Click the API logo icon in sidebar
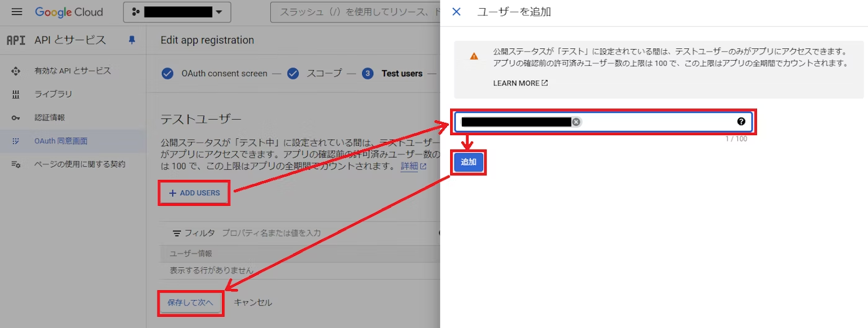This screenshot has height=328, width=868. pyautogui.click(x=15, y=40)
